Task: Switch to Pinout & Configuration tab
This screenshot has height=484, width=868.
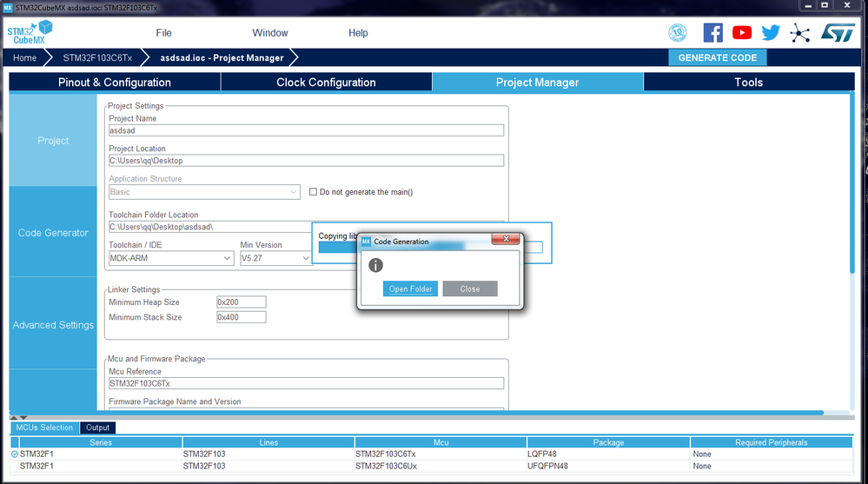Action: [115, 82]
